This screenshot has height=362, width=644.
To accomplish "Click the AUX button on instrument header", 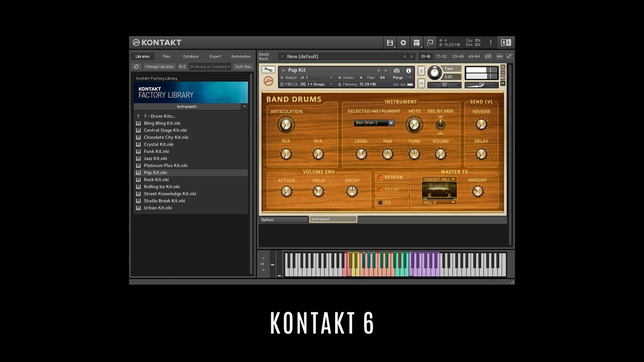I will [x=503, y=78].
